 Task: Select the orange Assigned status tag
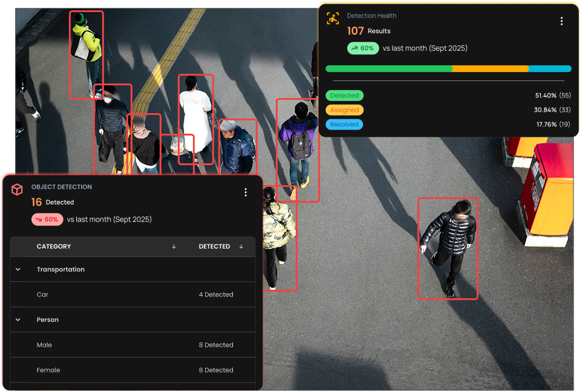pos(344,110)
